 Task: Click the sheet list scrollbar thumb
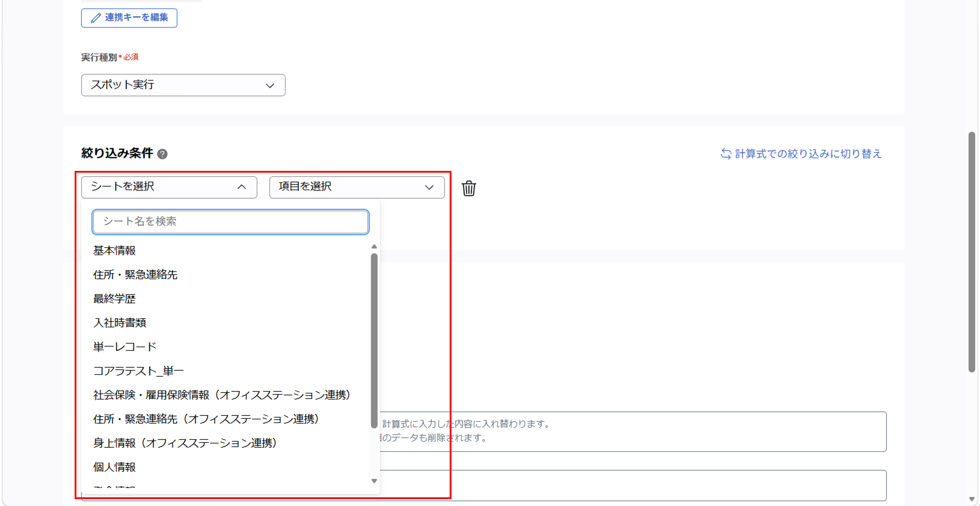coord(374,340)
